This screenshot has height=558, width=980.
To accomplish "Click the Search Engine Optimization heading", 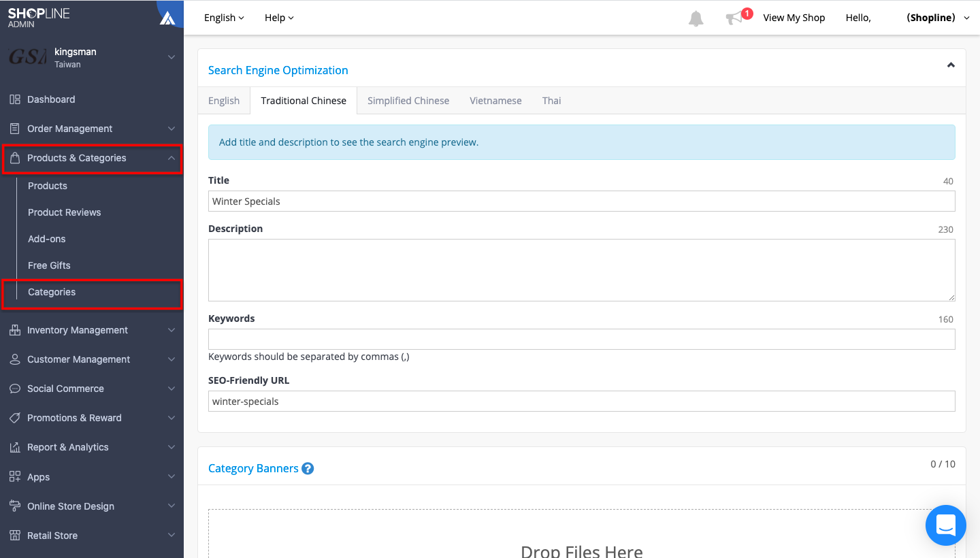I will (278, 70).
